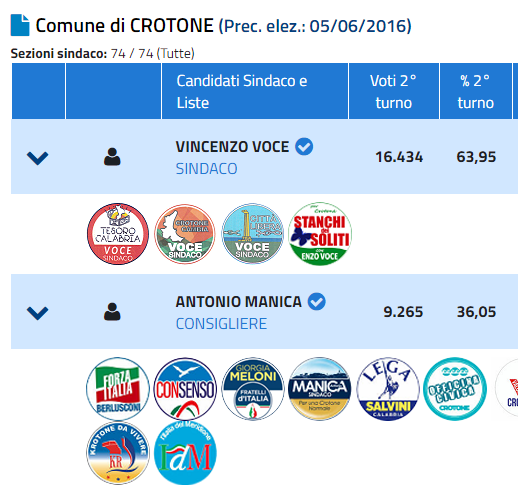Click the Voti 2° turno column header
The width and height of the screenshot is (518, 485).
click(x=393, y=92)
